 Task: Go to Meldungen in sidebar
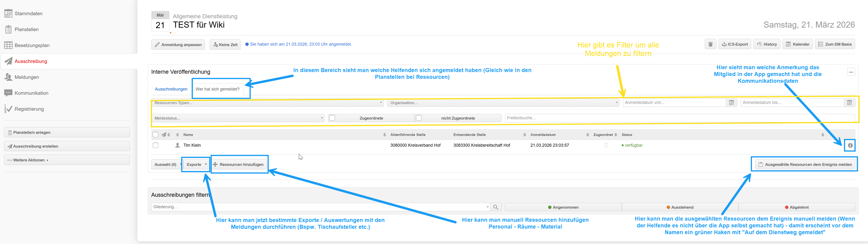click(x=27, y=77)
